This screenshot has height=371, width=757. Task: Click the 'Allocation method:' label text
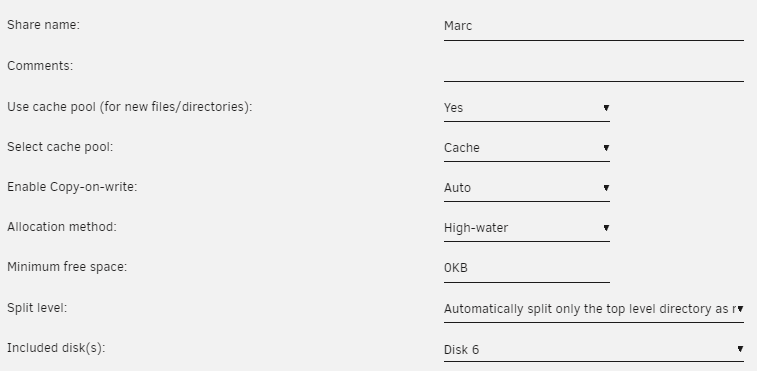click(62, 227)
